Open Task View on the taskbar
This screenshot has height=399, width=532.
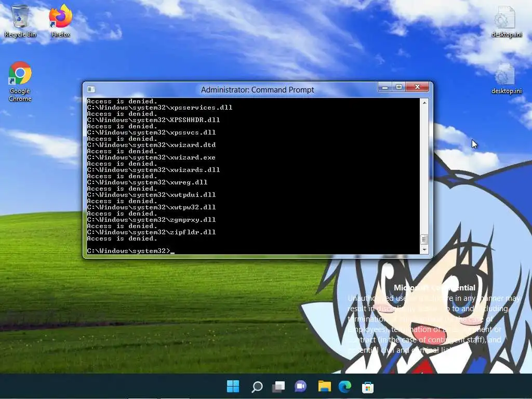pyautogui.click(x=278, y=387)
